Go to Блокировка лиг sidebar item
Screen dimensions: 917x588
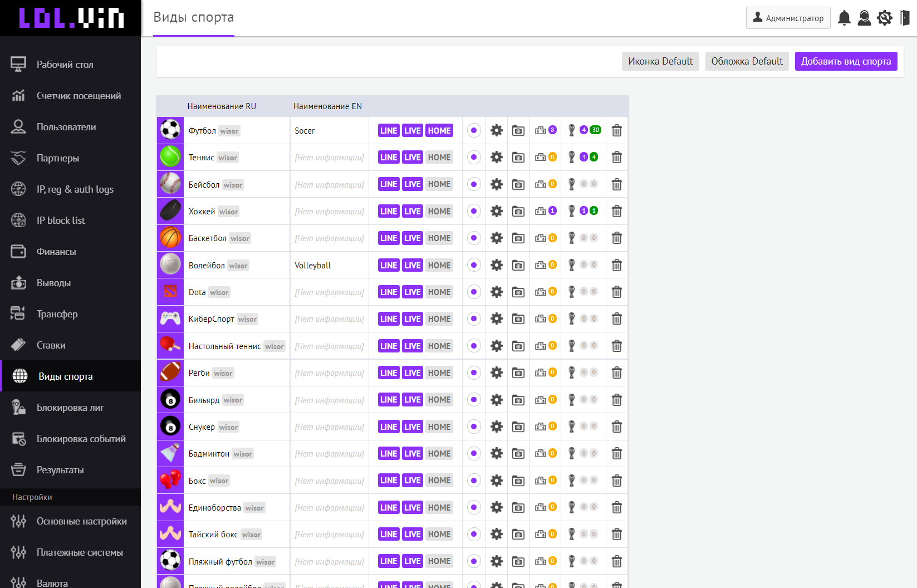point(70,408)
